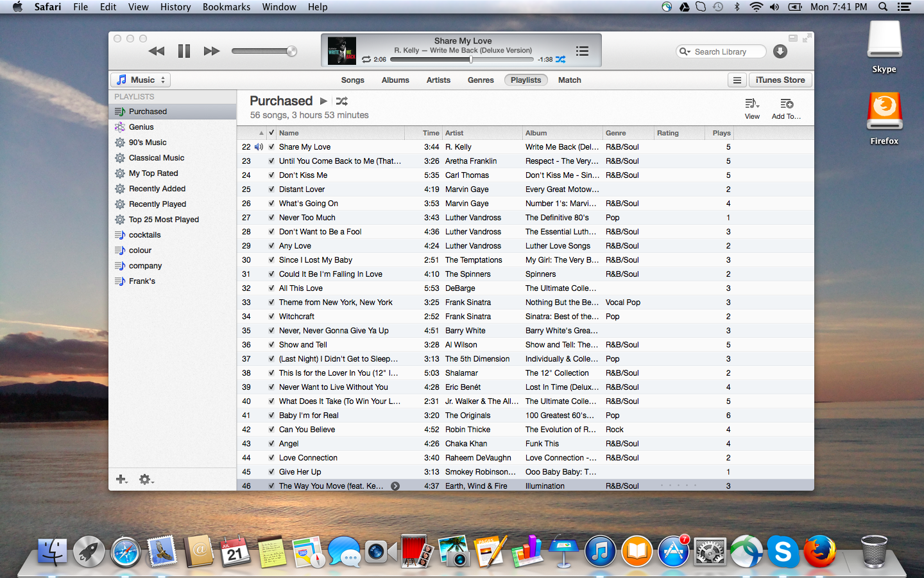Open the iTunes Store
Image resolution: width=924 pixels, height=578 pixels.
point(780,80)
